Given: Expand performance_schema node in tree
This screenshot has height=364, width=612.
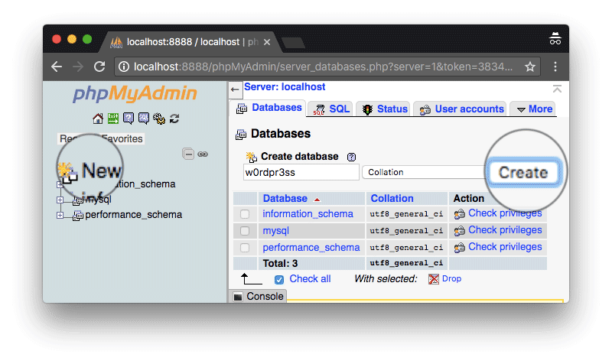Looking at the screenshot, I should pyautogui.click(x=60, y=215).
